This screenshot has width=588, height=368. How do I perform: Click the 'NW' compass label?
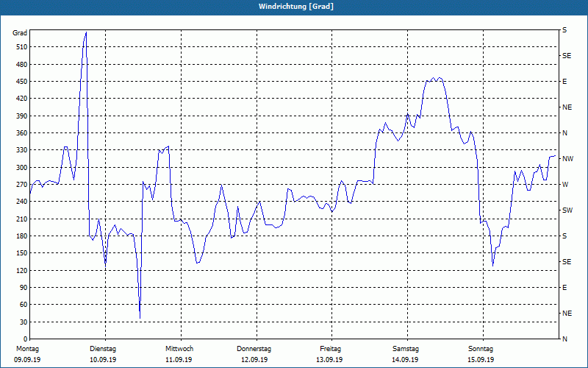coord(567,159)
